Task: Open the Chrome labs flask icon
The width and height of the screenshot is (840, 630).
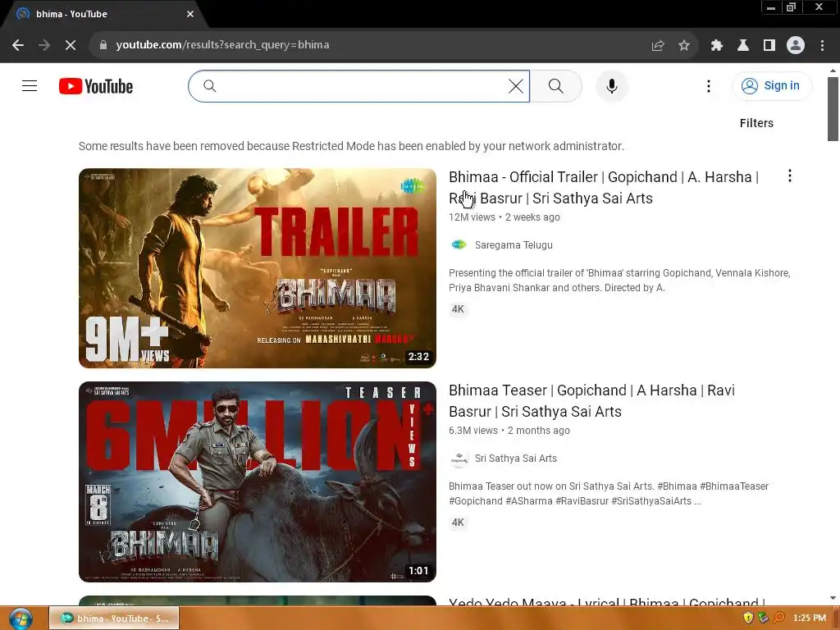Action: click(743, 46)
